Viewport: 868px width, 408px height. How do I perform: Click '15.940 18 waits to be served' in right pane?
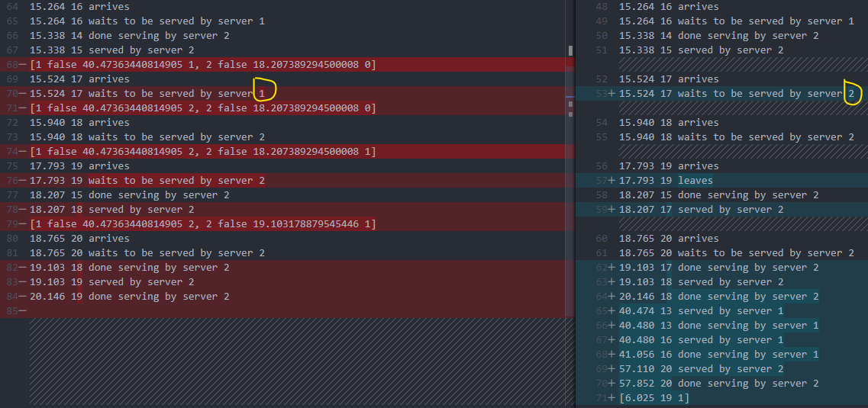pyautogui.click(x=736, y=137)
